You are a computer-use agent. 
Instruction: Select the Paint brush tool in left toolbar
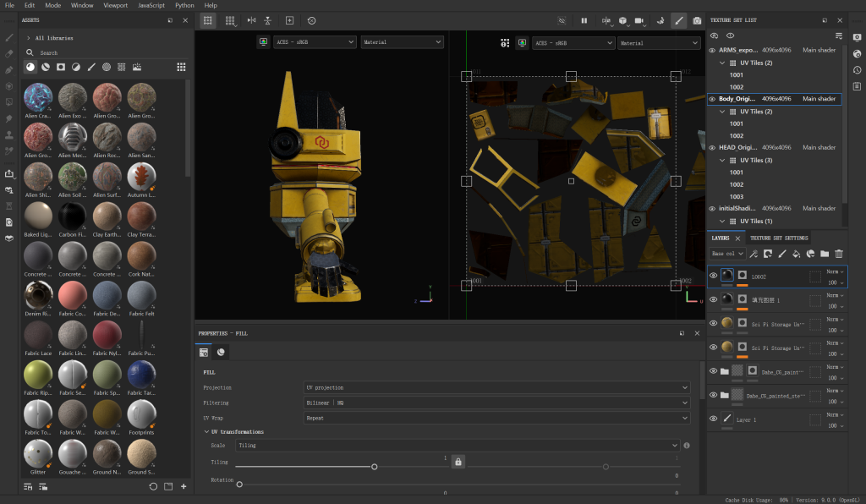point(9,38)
